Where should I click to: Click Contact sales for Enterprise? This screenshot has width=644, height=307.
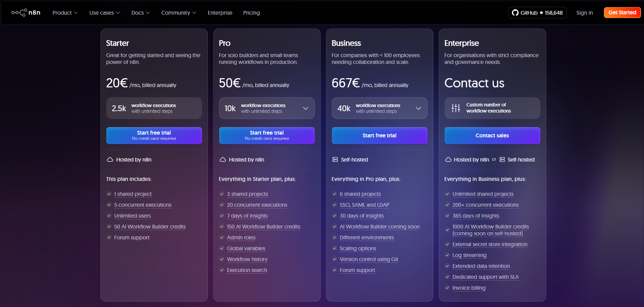point(492,135)
